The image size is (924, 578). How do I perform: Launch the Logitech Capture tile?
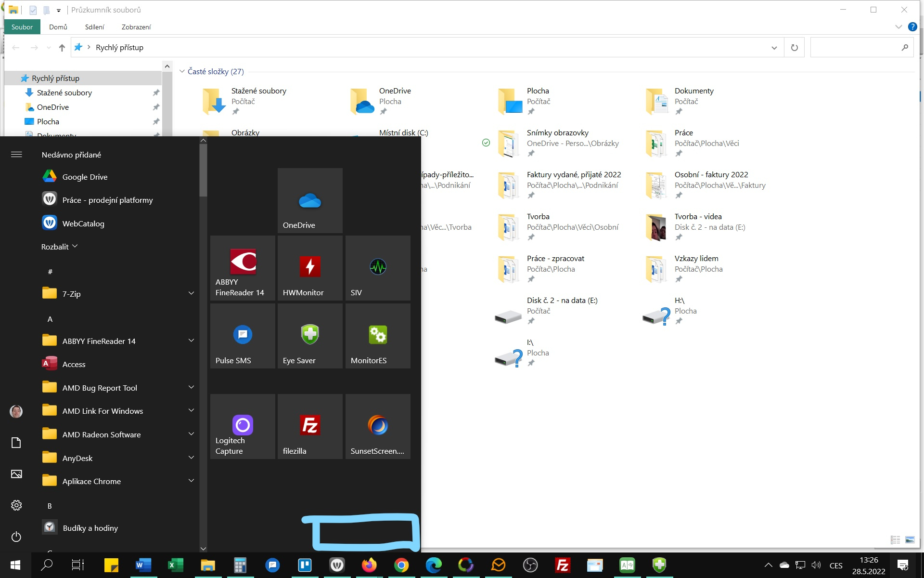(243, 427)
